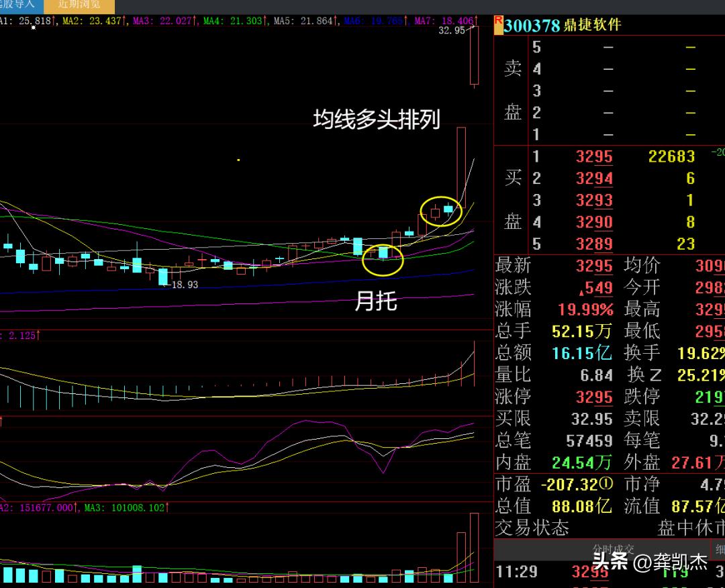Screen dimensions: 725x588
Task: Click the 总值 value 88.08亿
Action: click(581, 506)
